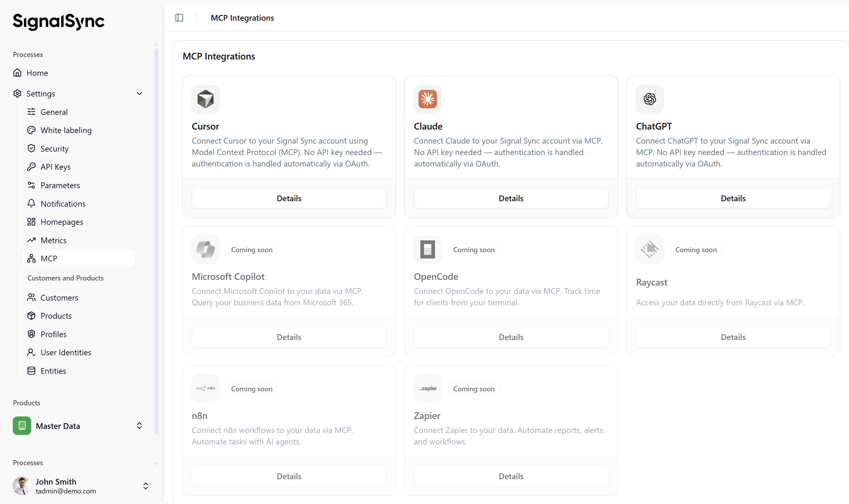This screenshot has height=504, width=849.
Task: Open the Master Data product switcher arrows
Action: tap(139, 426)
